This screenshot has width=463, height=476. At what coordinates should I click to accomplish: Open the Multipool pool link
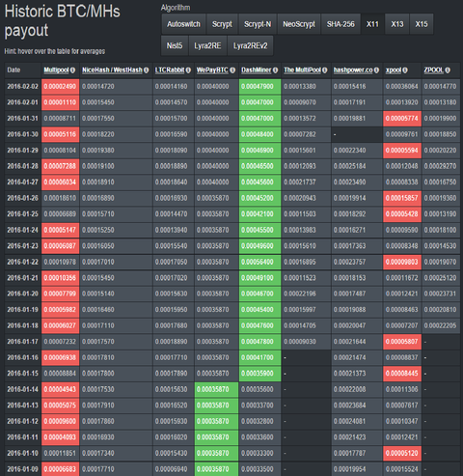click(x=56, y=70)
